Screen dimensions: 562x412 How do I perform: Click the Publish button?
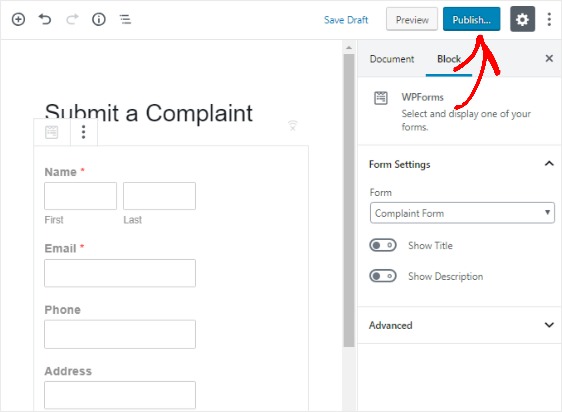pyautogui.click(x=471, y=19)
